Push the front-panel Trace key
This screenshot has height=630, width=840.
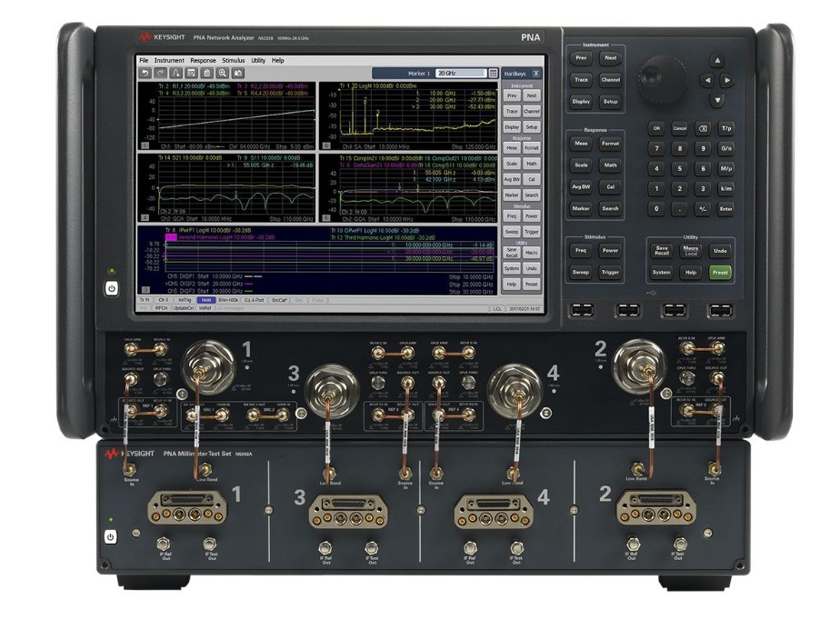click(x=581, y=80)
